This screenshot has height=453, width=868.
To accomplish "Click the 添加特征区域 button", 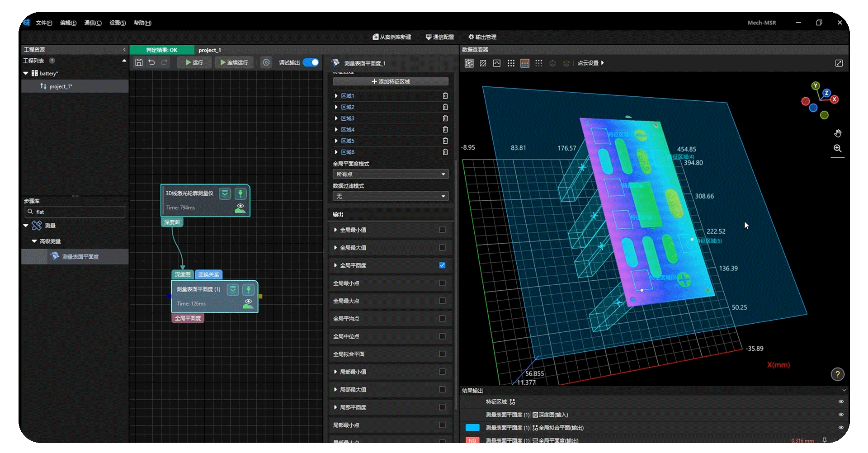I will (x=391, y=81).
